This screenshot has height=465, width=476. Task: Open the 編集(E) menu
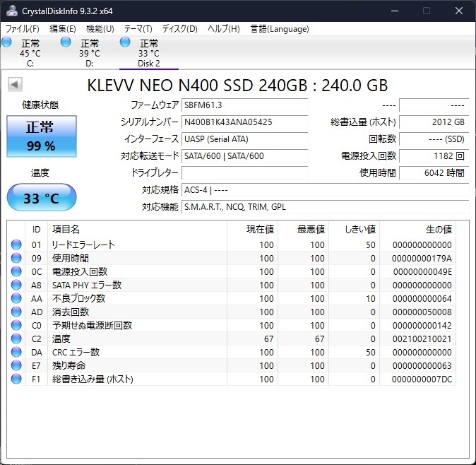coord(63,29)
